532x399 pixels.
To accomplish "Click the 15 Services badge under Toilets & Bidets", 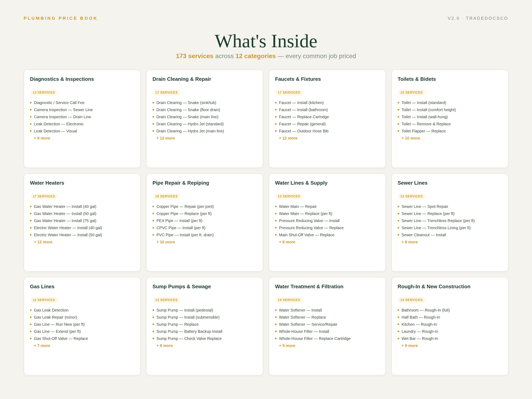I will point(411,93).
